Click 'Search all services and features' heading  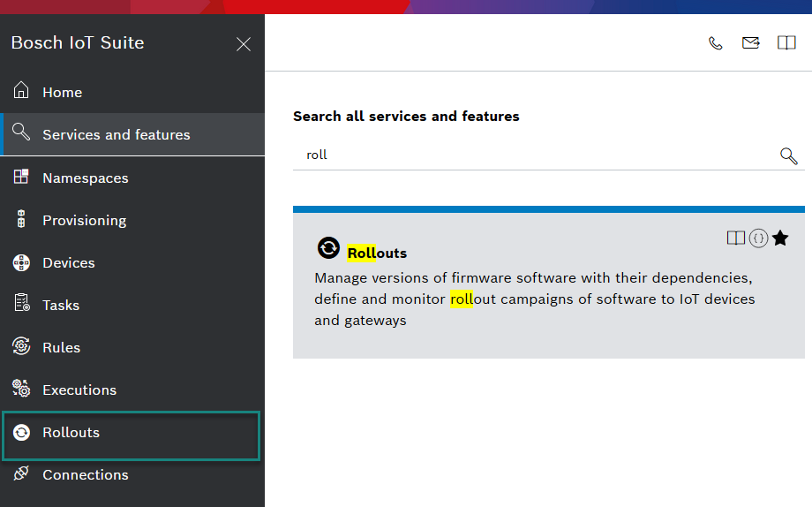coord(406,116)
